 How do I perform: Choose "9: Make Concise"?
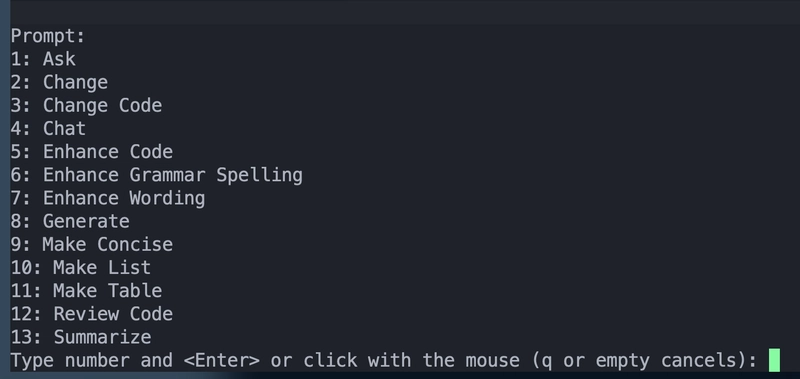tap(92, 244)
